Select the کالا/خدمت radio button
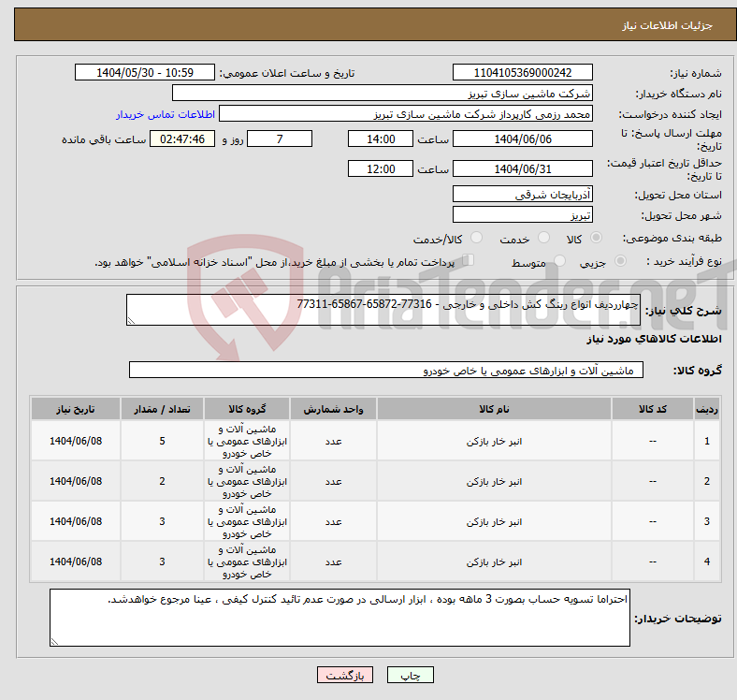 (x=477, y=238)
